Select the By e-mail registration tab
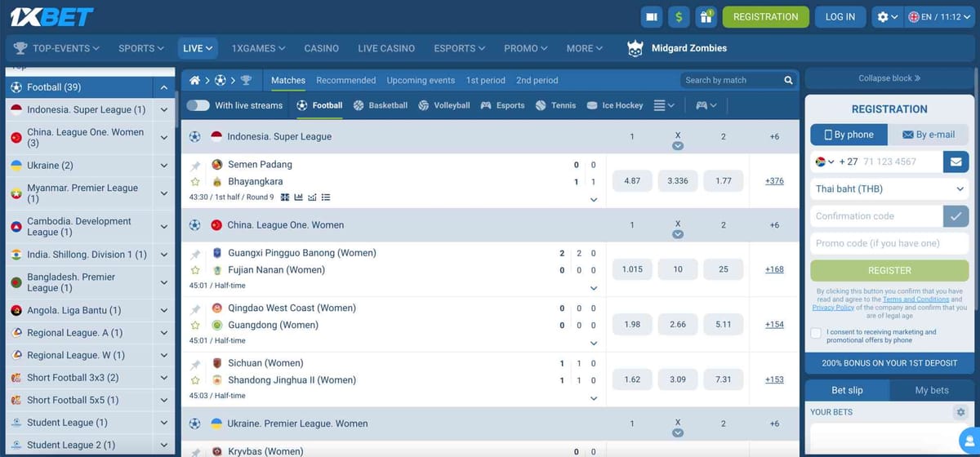 click(928, 135)
